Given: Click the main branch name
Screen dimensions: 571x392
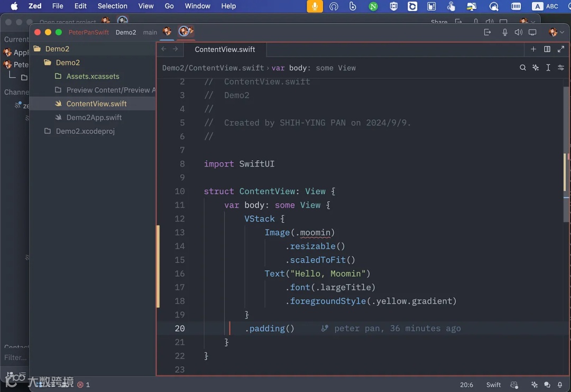Looking at the screenshot, I should (x=150, y=32).
